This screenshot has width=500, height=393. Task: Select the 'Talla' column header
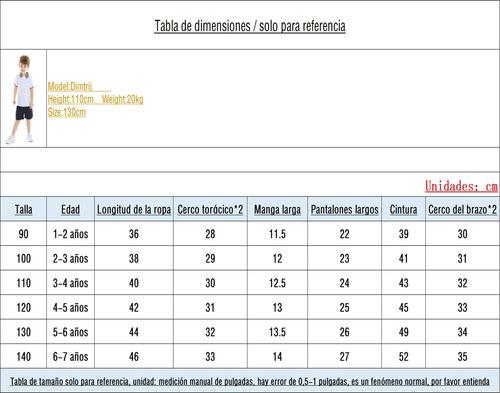coord(23,209)
